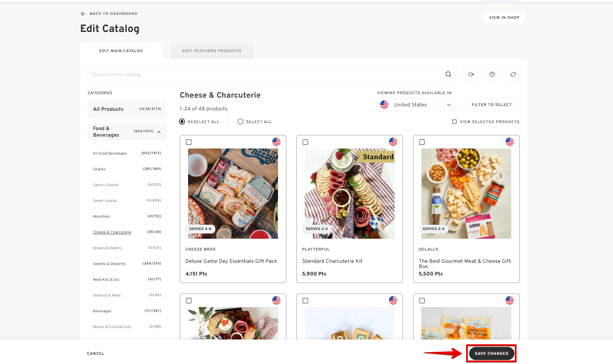Click the Save Changes button
Image resolution: width=613 pixels, height=364 pixels.
pos(491,353)
